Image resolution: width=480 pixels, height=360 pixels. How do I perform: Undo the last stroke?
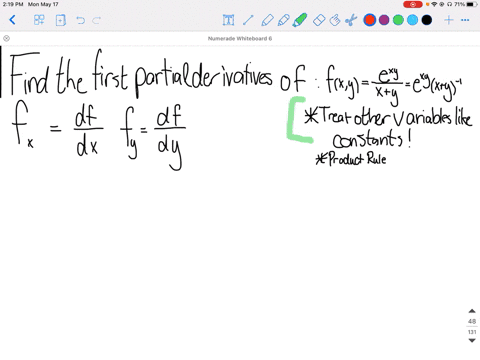(x=80, y=20)
